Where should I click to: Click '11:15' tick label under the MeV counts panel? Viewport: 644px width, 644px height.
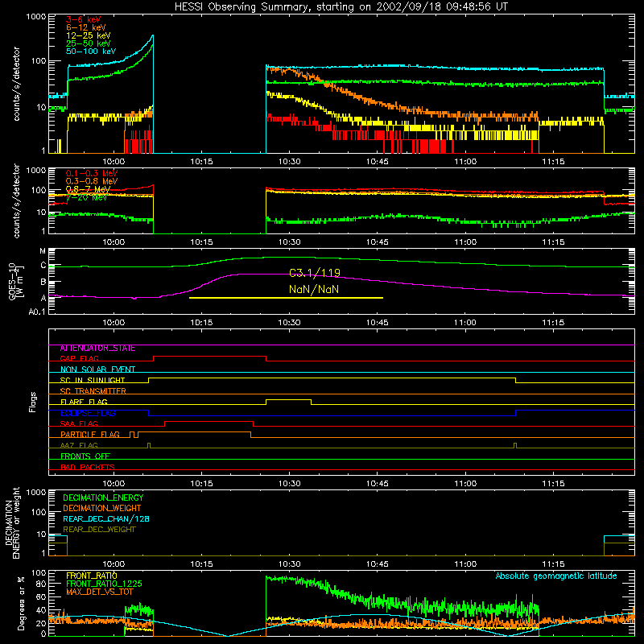pyautogui.click(x=553, y=242)
